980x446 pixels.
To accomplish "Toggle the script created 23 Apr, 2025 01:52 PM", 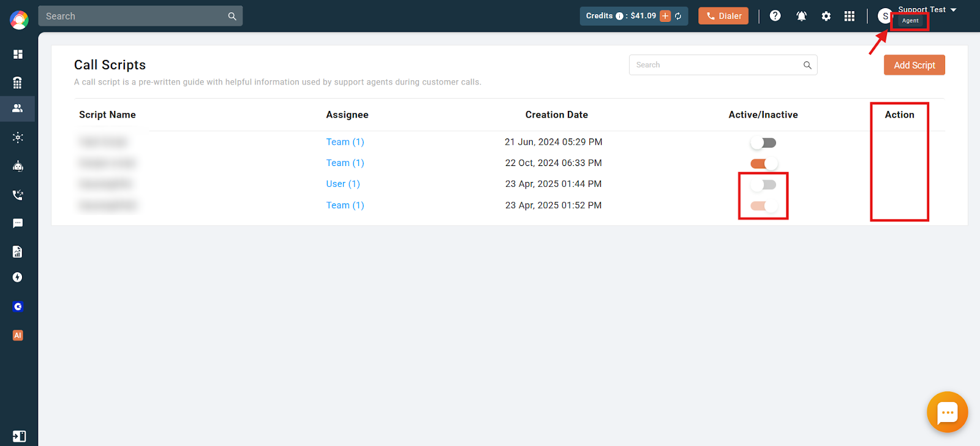I will pos(763,206).
